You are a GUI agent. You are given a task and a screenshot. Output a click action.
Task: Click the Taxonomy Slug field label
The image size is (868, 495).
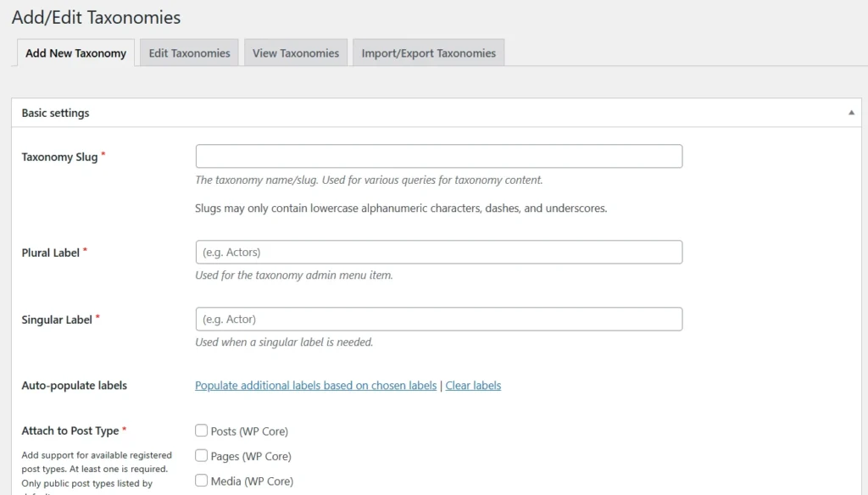tap(59, 157)
